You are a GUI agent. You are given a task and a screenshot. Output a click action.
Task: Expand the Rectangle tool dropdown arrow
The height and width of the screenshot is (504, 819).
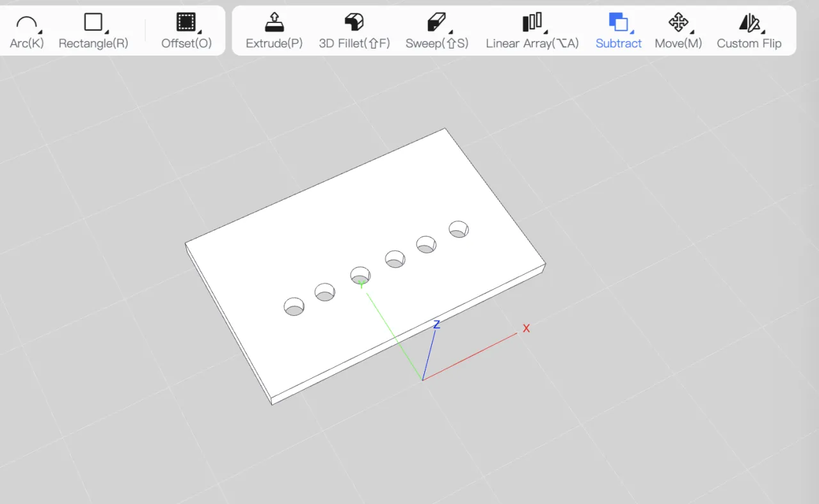click(x=107, y=32)
